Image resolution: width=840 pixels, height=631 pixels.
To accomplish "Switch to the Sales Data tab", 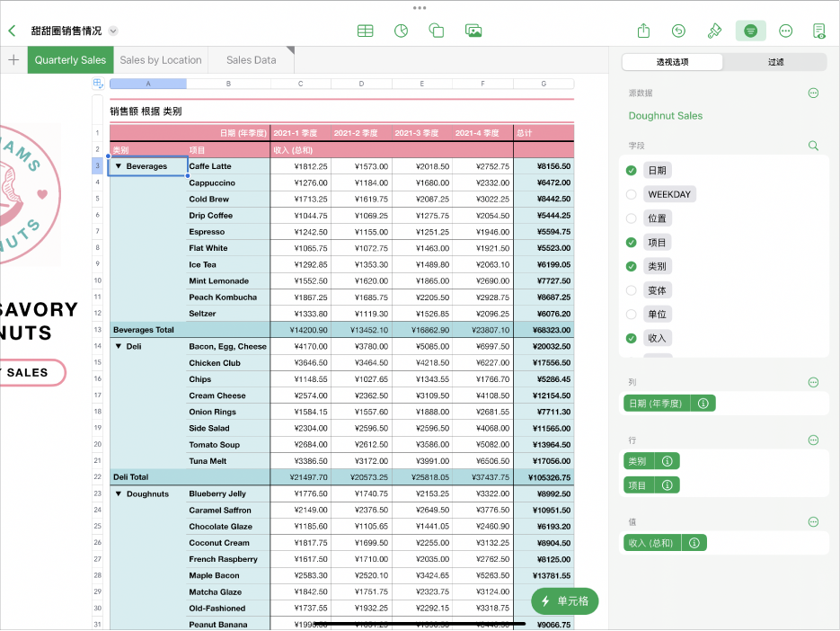I will [252, 60].
